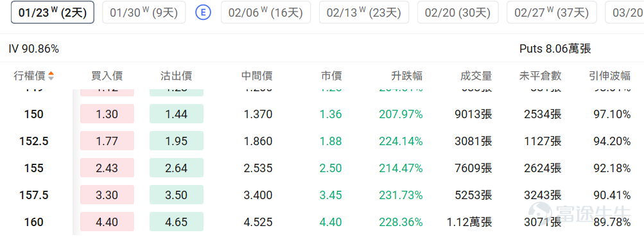Select the 01/23 weekly expiry tab

[x=53, y=12]
